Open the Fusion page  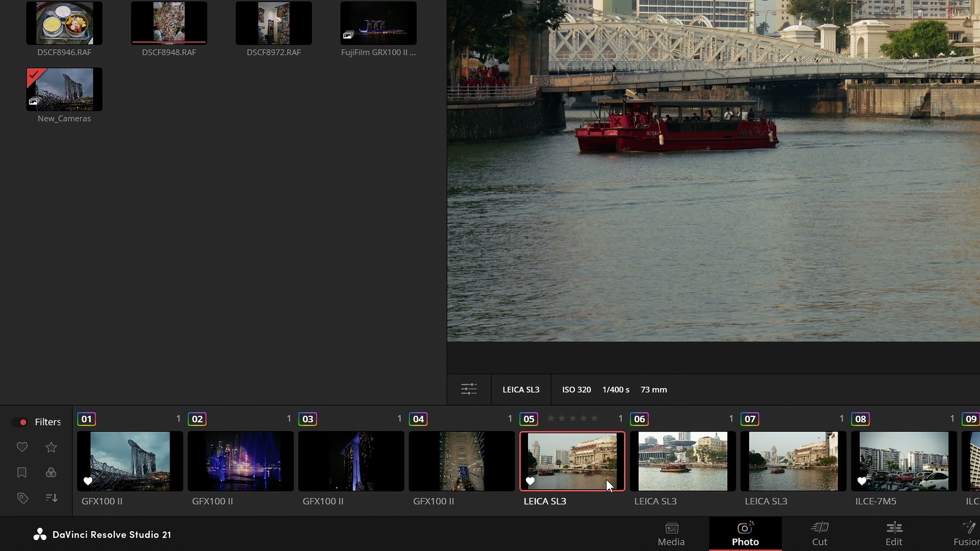966,534
